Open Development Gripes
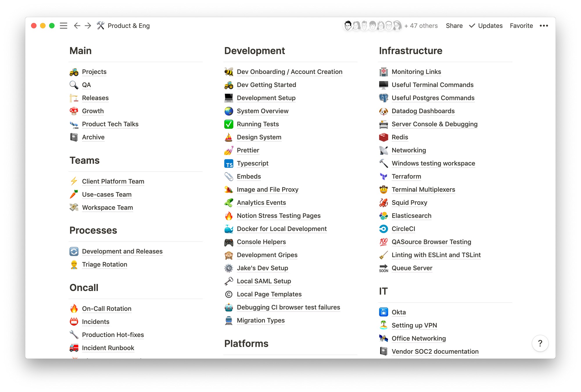This screenshot has height=392, width=581. (267, 255)
